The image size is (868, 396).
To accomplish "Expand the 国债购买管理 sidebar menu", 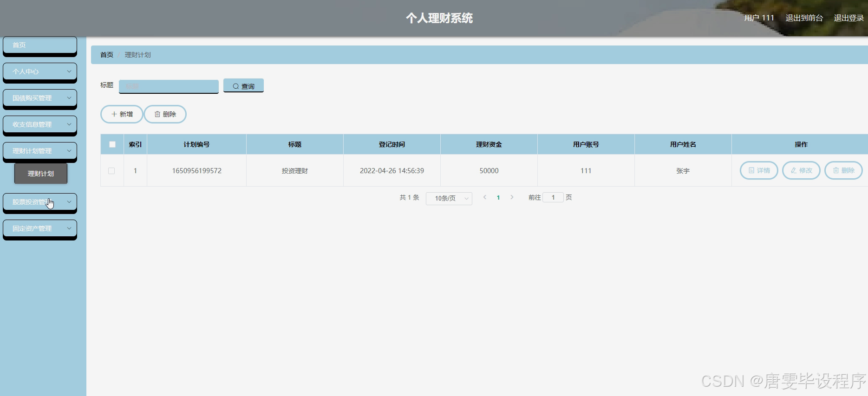I will point(40,98).
